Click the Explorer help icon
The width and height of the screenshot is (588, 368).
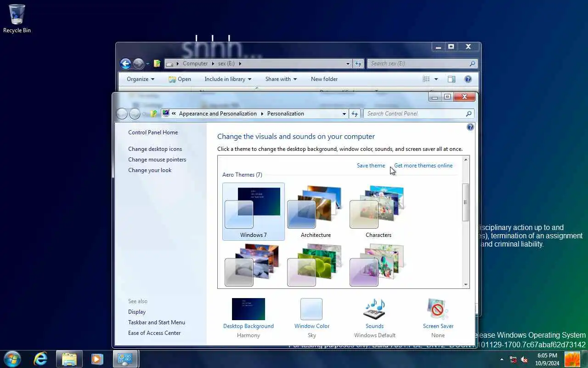tap(468, 79)
